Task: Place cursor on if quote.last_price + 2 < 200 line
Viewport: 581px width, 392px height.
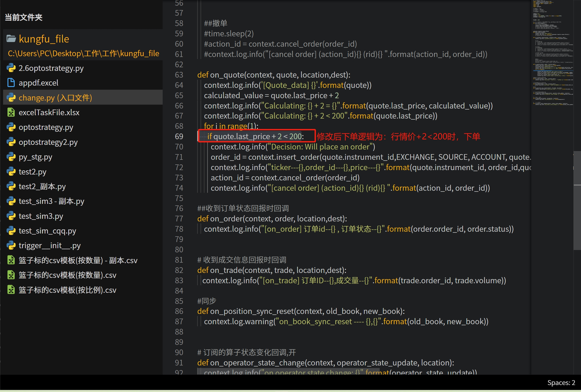Action: [x=255, y=136]
